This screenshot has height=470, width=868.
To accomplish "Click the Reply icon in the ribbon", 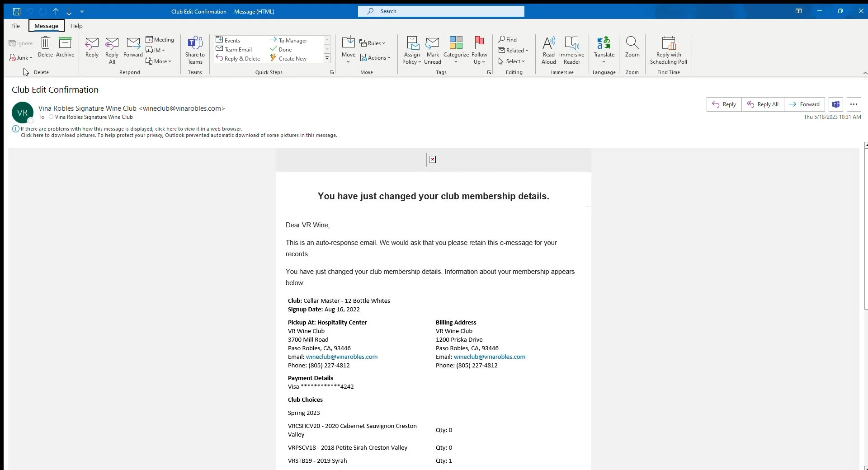I will [92, 47].
